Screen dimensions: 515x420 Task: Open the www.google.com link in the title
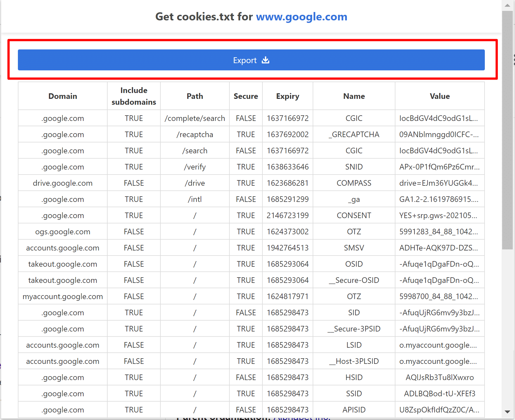point(302,17)
